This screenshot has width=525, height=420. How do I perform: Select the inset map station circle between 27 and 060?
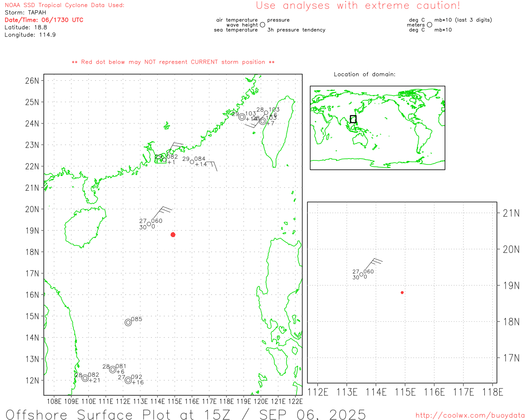point(361,275)
